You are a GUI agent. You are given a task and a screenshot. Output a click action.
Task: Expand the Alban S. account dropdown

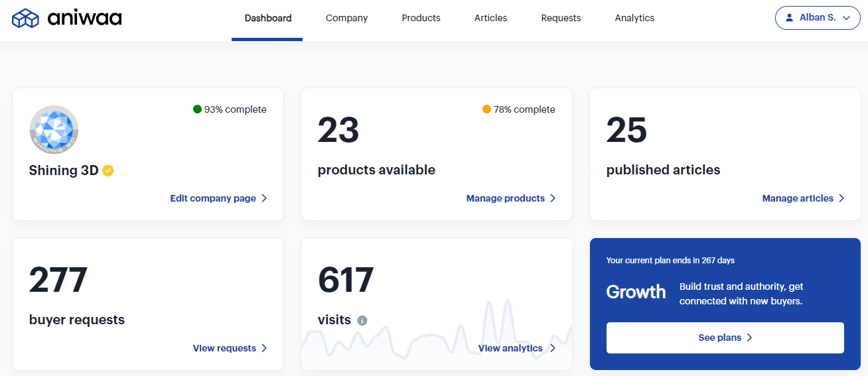click(818, 18)
